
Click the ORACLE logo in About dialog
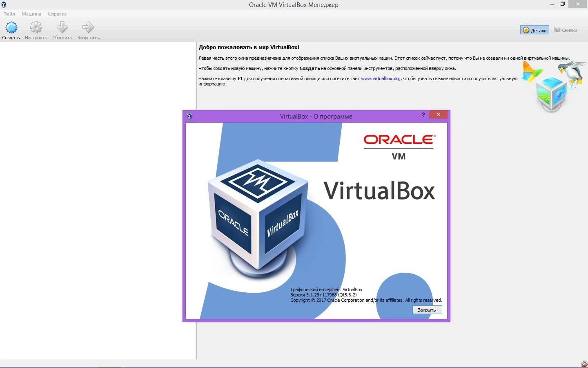click(x=399, y=140)
